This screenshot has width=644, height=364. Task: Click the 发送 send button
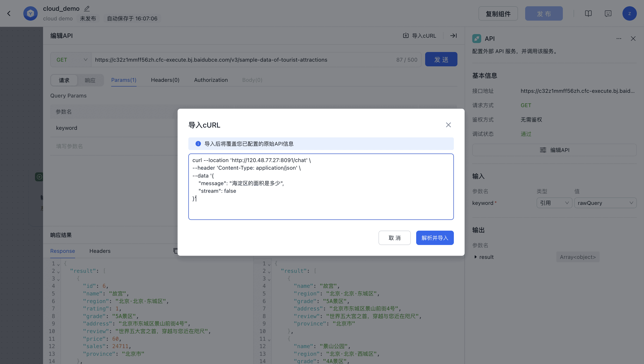click(x=441, y=59)
